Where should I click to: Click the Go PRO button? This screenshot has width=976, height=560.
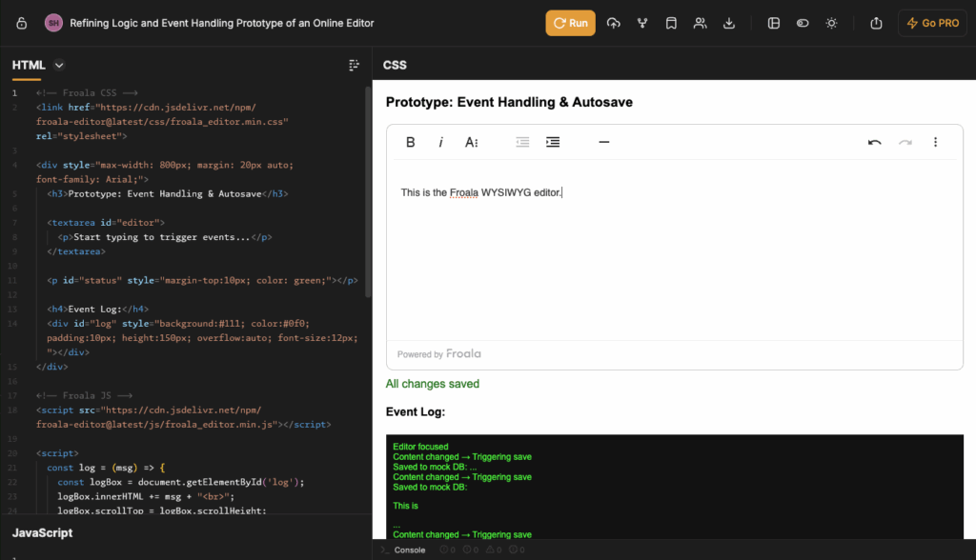coord(932,23)
